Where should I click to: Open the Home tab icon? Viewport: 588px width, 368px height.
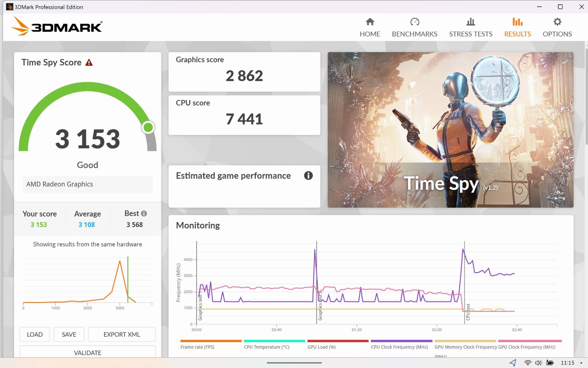370,22
